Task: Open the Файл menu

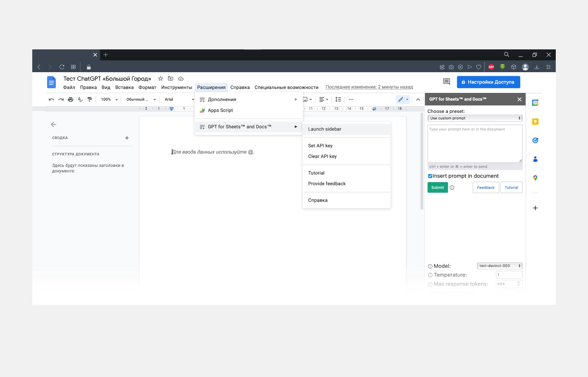Action: pyautogui.click(x=69, y=87)
